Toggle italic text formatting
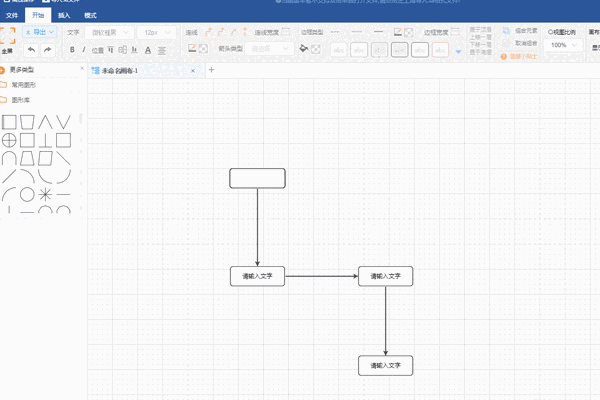 [x=85, y=49]
